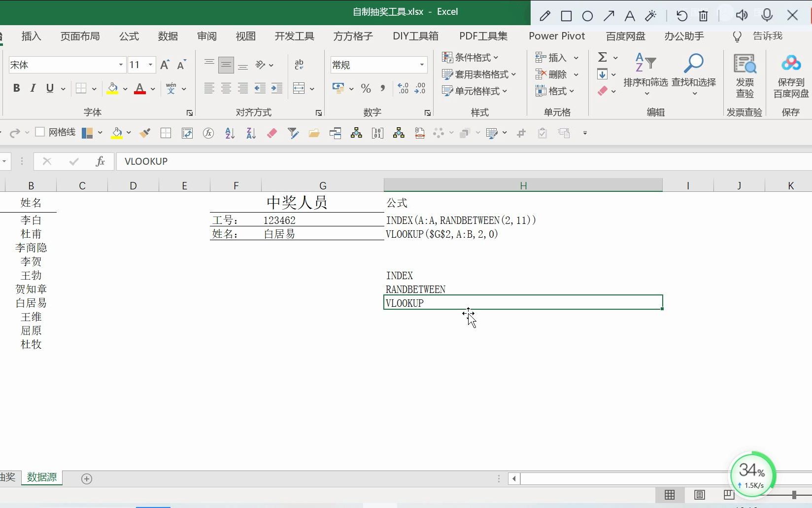
Task: Toggle the microphone recording icon
Action: pos(767,15)
